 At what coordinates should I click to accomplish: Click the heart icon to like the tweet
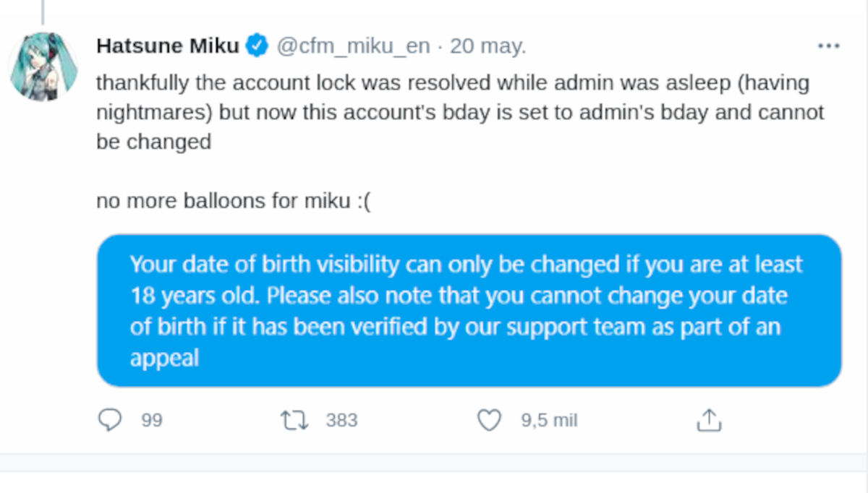(489, 419)
